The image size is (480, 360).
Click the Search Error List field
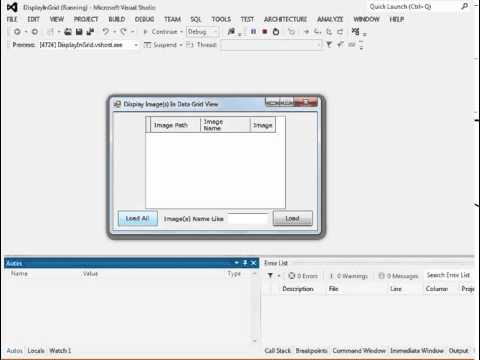click(449, 275)
